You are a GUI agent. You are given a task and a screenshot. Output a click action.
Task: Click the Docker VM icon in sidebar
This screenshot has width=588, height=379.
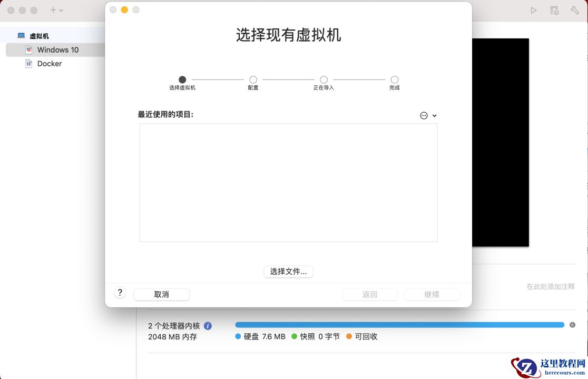pyautogui.click(x=29, y=64)
